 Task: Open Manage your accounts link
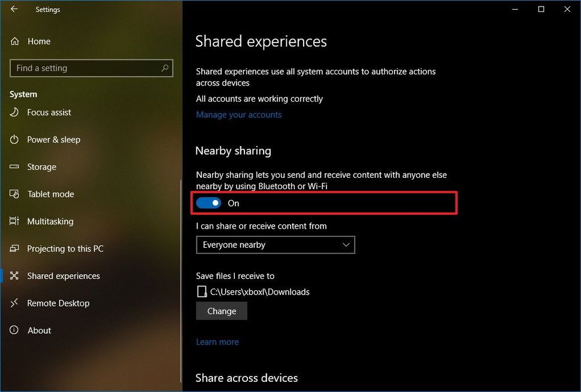tap(238, 114)
